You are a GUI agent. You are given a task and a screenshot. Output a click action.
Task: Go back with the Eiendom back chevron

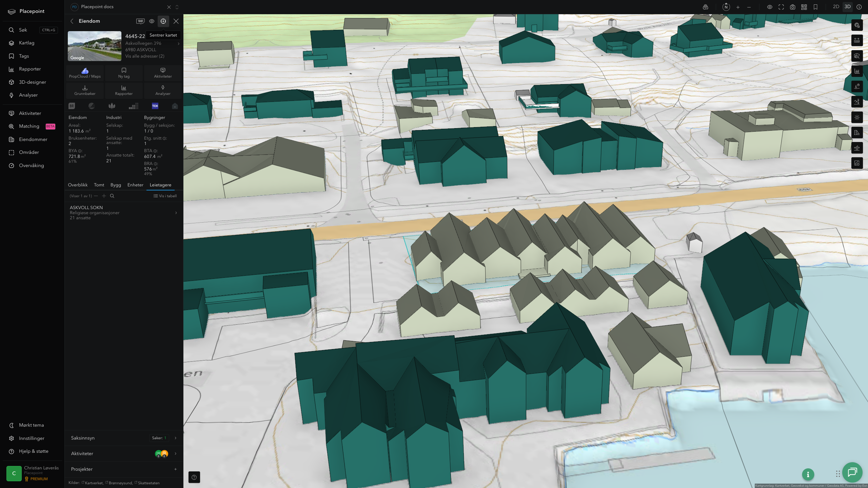(x=72, y=21)
